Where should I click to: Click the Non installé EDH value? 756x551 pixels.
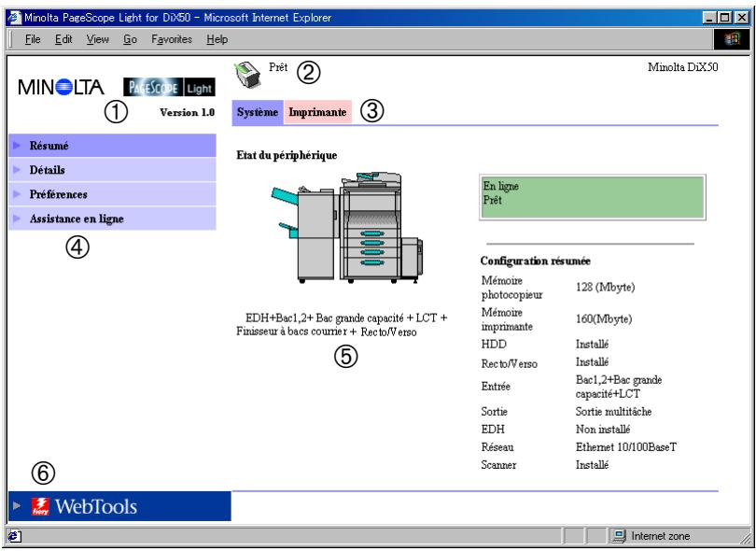pyautogui.click(x=603, y=430)
